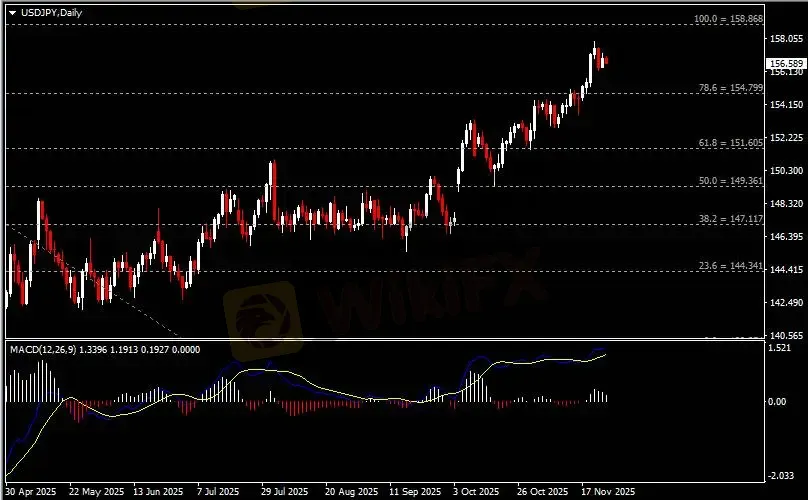Screen dimensions: 808x500
Task: Select the 61.8 = 151.605 Fibonacci label
Action: tap(731, 143)
